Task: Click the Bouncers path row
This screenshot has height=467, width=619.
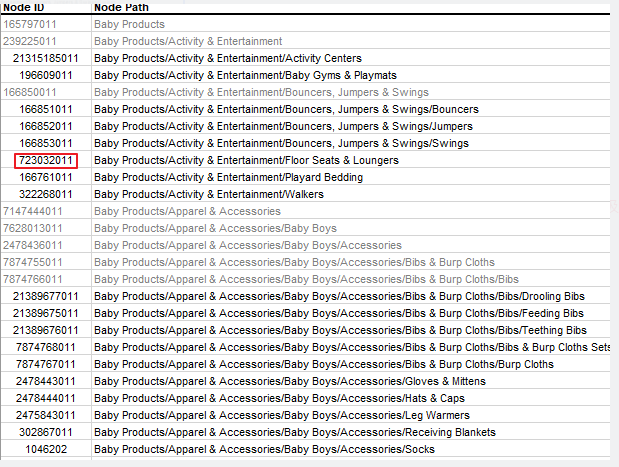Action: click(286, 109)
